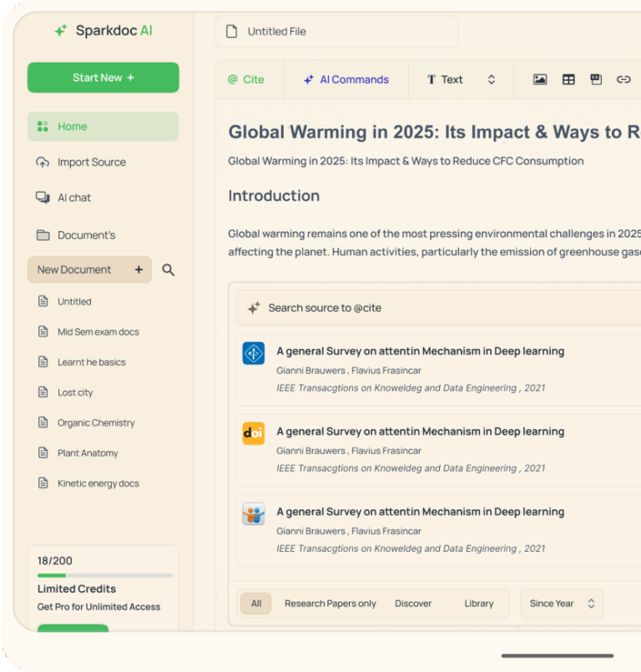This screenshot has height=672, width=641.
Task: Insert a table using table icon
Action: [x=568, y=79]
